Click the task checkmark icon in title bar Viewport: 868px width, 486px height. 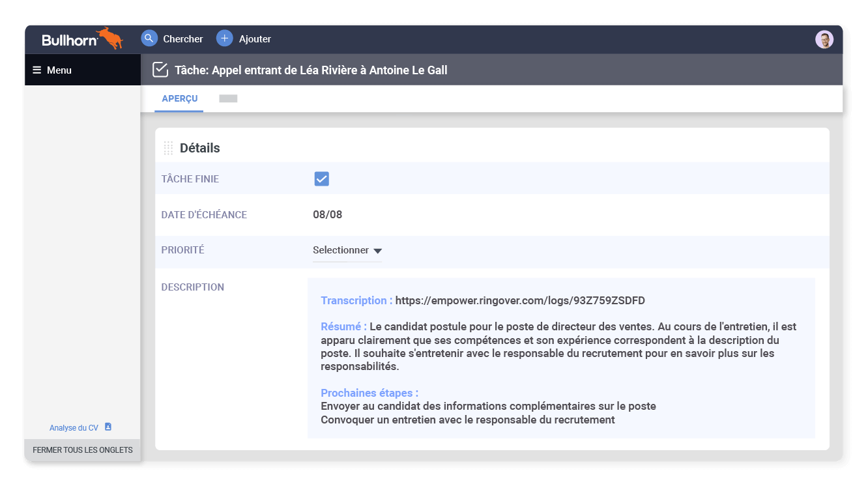pyautogui.click(x=160, y=70)
